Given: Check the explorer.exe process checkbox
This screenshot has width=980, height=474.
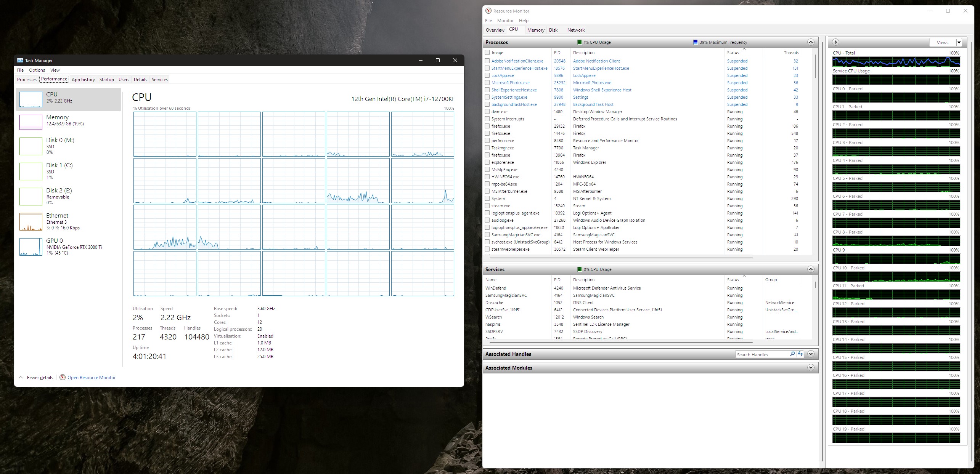Looking at the screenshot, I should click(x=487, y=162).
